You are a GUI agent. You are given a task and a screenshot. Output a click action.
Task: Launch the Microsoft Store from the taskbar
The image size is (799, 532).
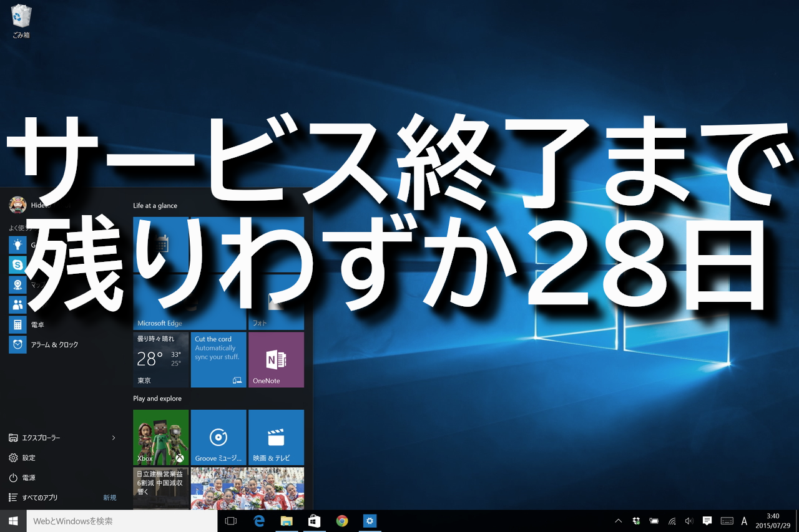point(314,521)
